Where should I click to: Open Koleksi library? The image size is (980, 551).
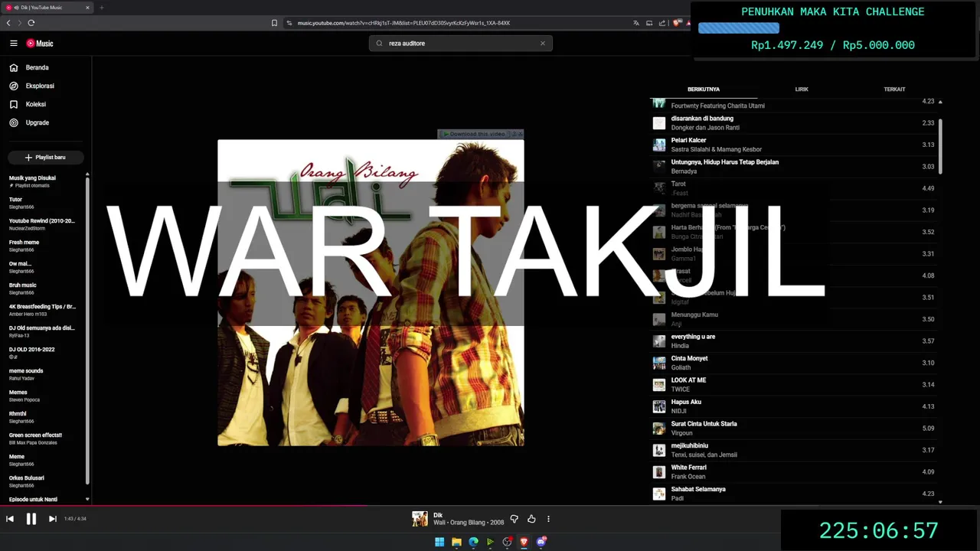point(35,104)
